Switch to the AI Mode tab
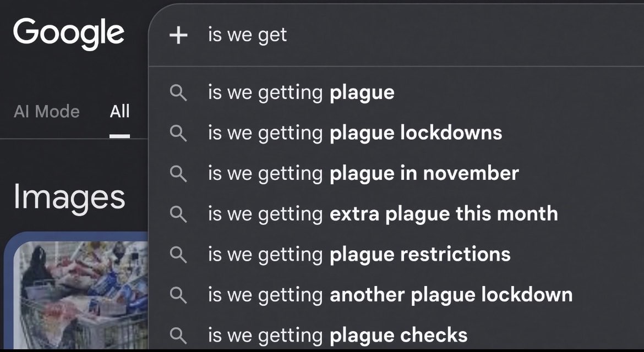This screenshot has width=644, height=352. (x=46, y=112)
